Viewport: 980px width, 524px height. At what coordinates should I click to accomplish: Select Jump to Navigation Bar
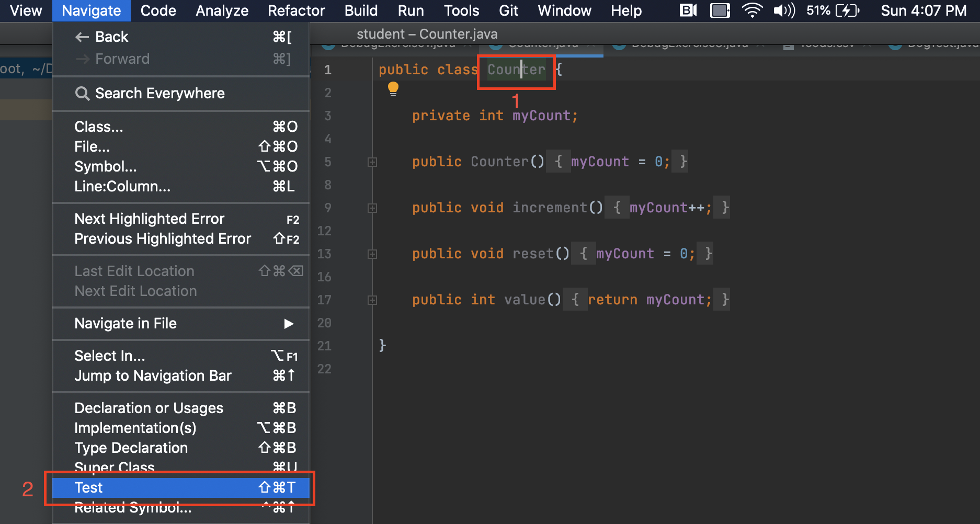153,376
